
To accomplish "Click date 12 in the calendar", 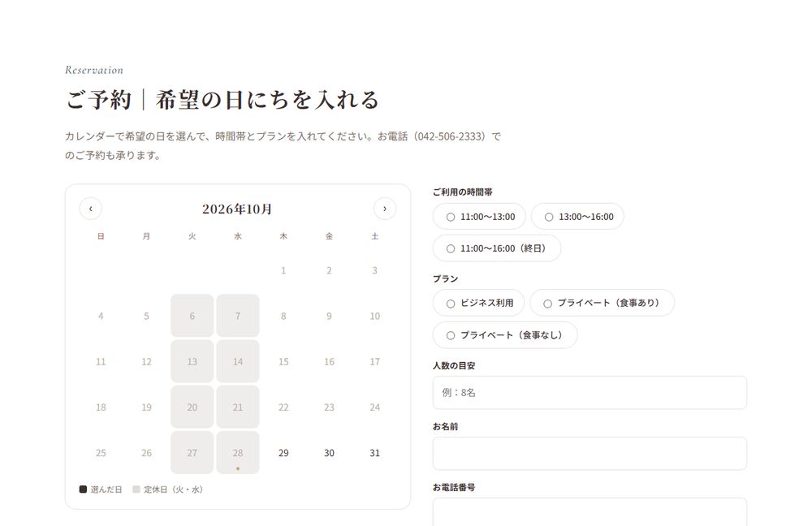I will pos(146,361).
